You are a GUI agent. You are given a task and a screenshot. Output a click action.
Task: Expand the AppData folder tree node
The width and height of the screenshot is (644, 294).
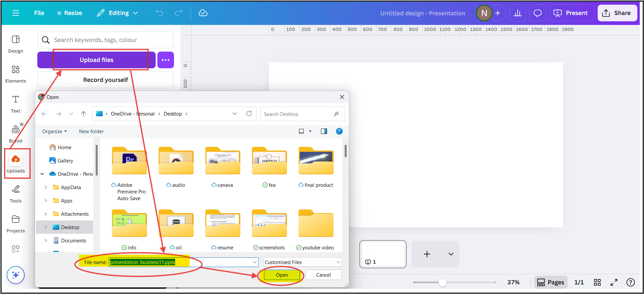point(46,187)
